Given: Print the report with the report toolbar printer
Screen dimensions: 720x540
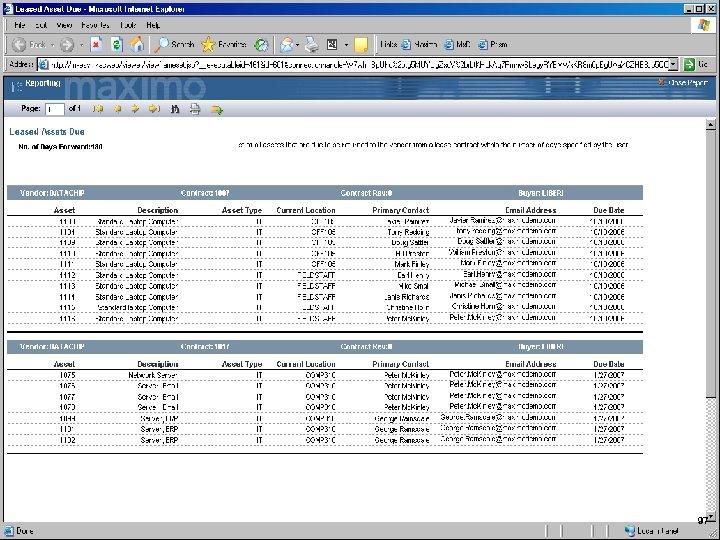Looking at the screenshot, I should 195,109.
